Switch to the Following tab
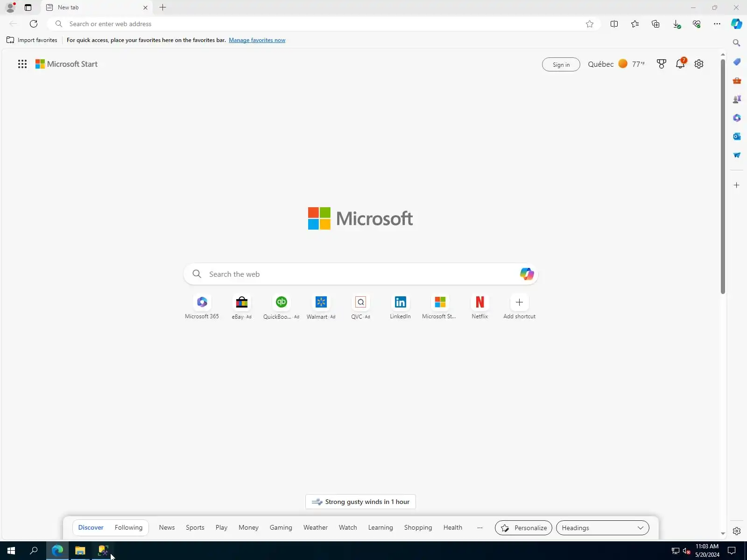The image size is (747, 560). tap(128, 528)
